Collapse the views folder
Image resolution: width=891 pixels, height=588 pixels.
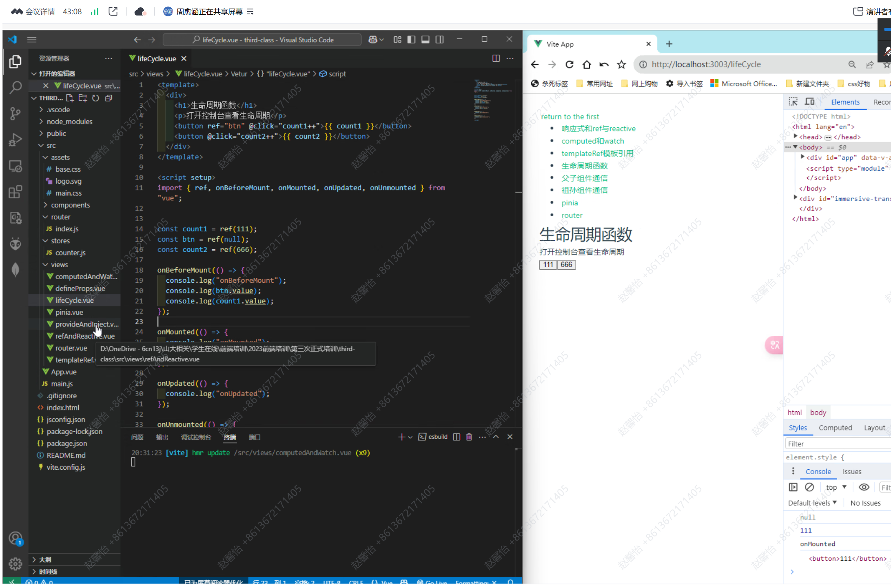tap(59, 264)
